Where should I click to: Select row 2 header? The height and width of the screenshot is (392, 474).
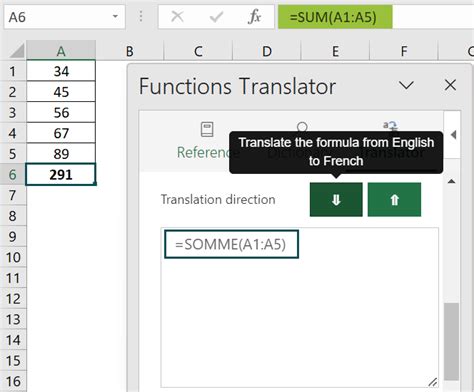point(13,92)
